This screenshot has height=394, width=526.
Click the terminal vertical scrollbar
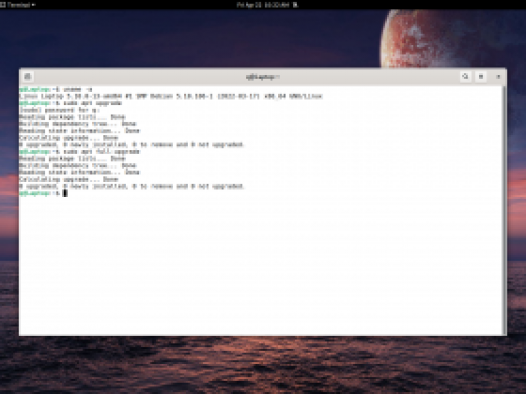(x=504, y=211)
